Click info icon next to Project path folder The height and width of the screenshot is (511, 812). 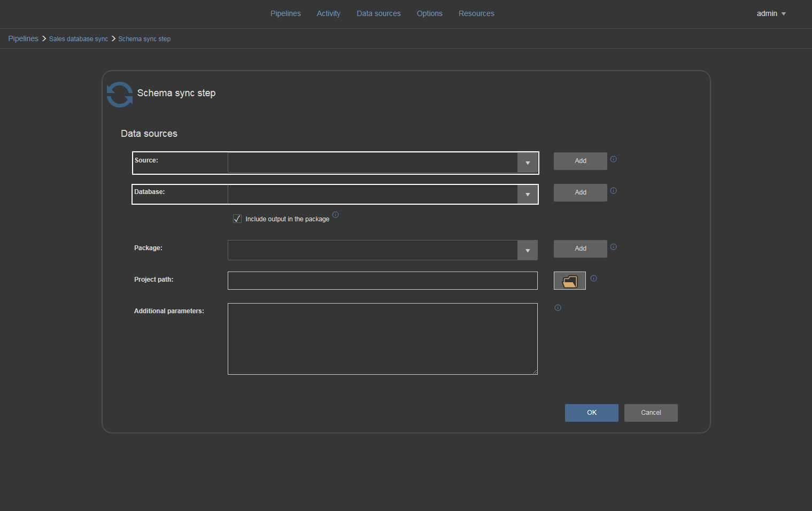click(594, 278)
